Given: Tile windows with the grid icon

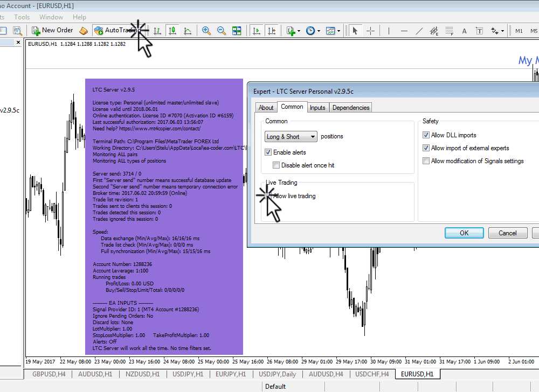Looking at the screenshot, I should (237, 31).
